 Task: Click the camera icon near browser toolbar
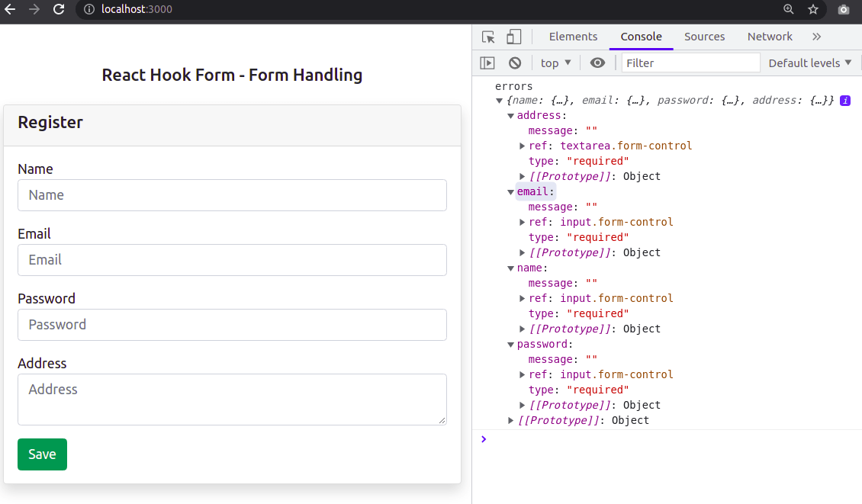(x=843, y=9)
